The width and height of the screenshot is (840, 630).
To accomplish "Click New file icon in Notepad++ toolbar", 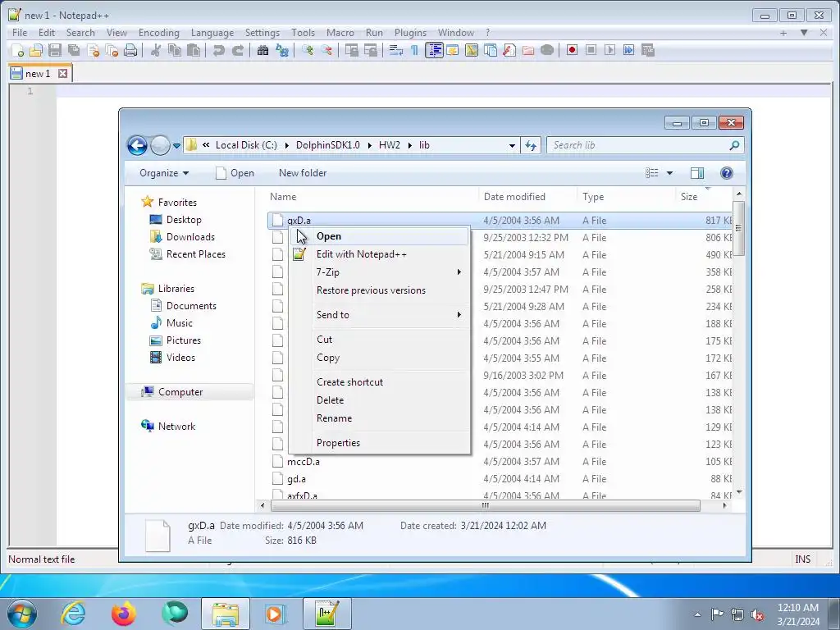I will pos(17,50).
